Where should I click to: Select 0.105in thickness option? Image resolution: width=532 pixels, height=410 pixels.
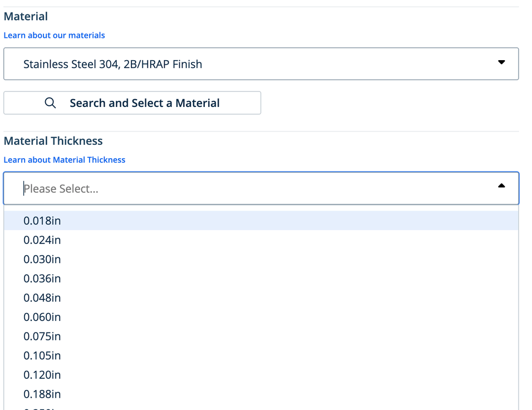coord(42,355)
